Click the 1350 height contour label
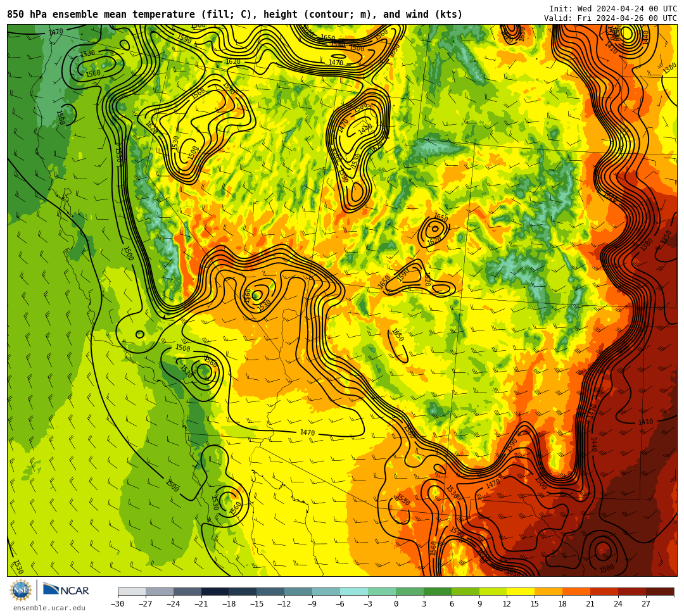684x616 pixels. coord(666,237)
